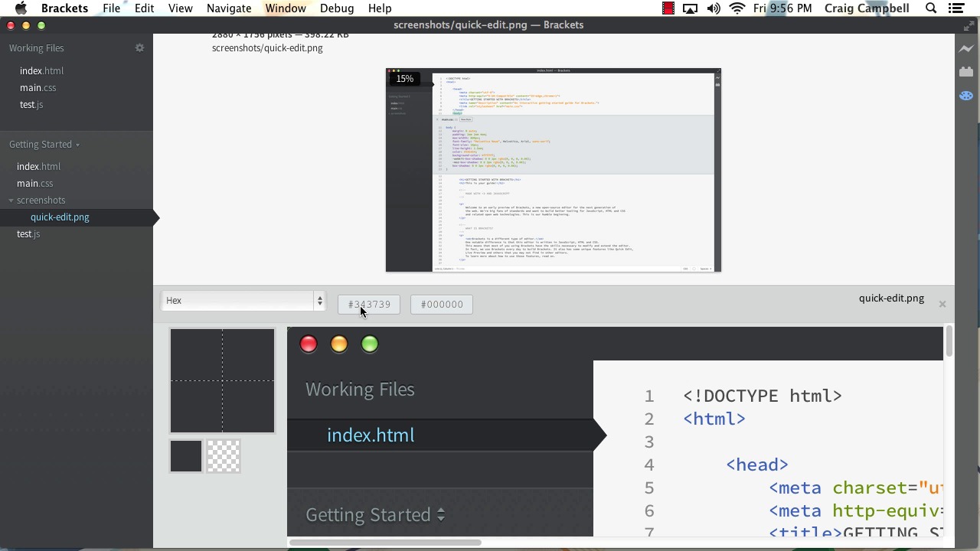Open Spotlight search magnifier icon

[x=931, y=8]
